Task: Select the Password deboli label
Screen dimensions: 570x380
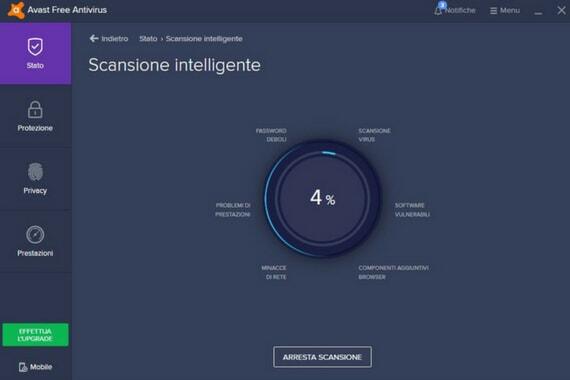Action: tap(271, 135)
